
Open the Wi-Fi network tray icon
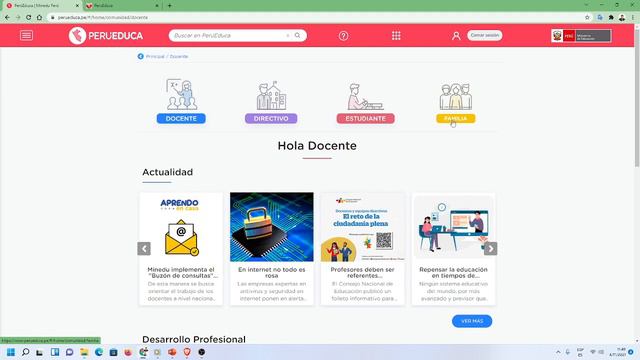click(x=593, y=352)
